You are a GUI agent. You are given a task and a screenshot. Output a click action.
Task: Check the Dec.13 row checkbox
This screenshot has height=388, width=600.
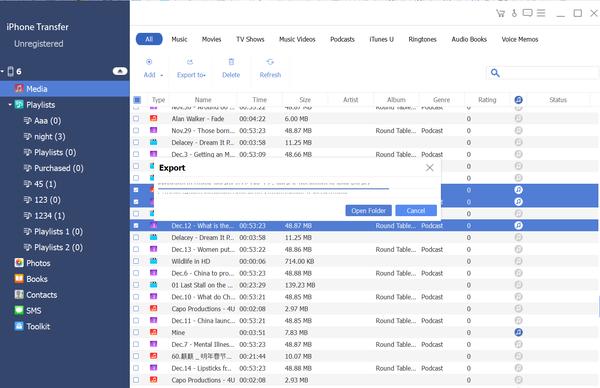coord(136,249)
